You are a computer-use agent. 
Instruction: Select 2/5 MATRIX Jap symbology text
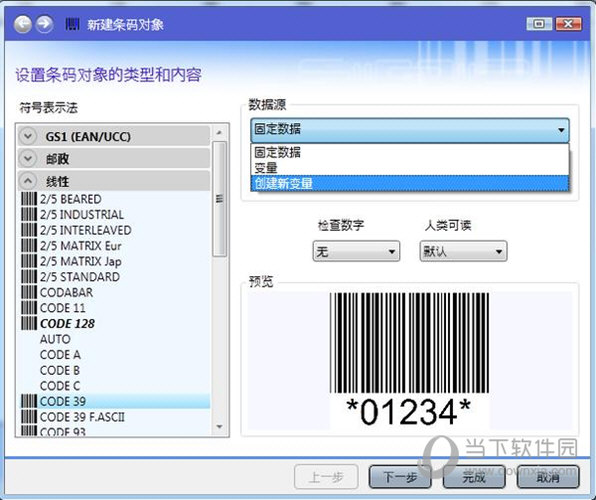point(81,262)
